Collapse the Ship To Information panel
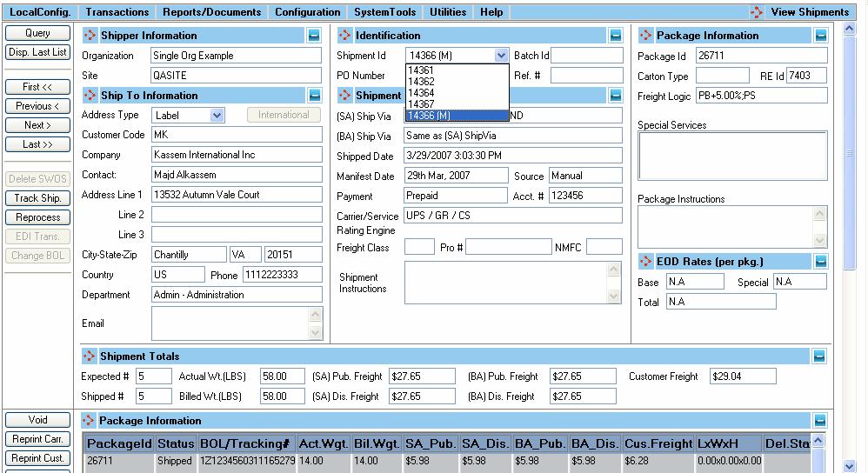The width and height of the screenshot is (868, 473). (314, 96)
